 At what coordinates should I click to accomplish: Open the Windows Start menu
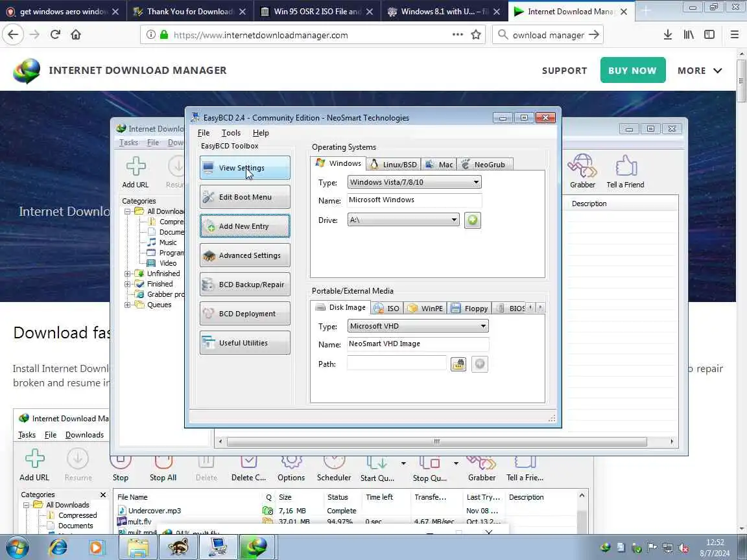[x=17, y=547]
